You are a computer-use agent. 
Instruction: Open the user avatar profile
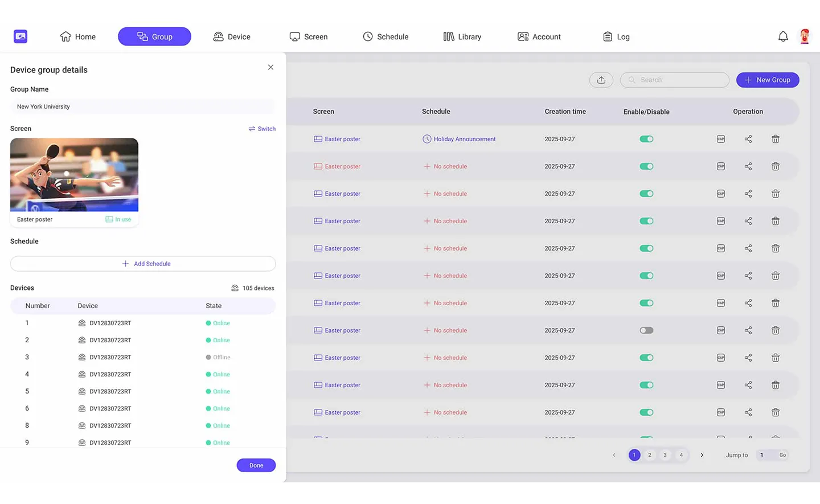(804, 36)
